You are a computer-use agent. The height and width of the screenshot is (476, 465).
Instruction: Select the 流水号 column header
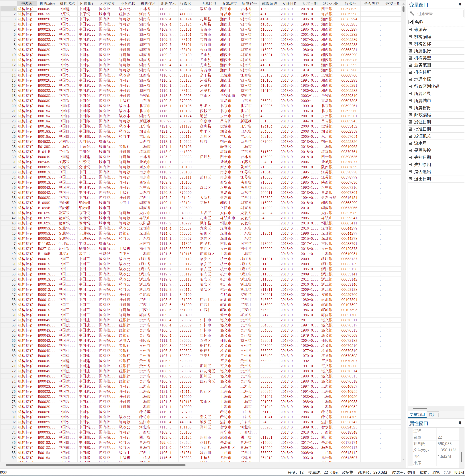pos(350,3)
